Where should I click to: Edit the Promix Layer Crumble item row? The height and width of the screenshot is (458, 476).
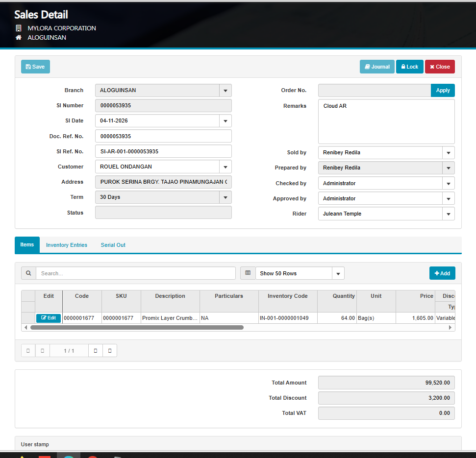pyautogui.click(x=49, y=318)
